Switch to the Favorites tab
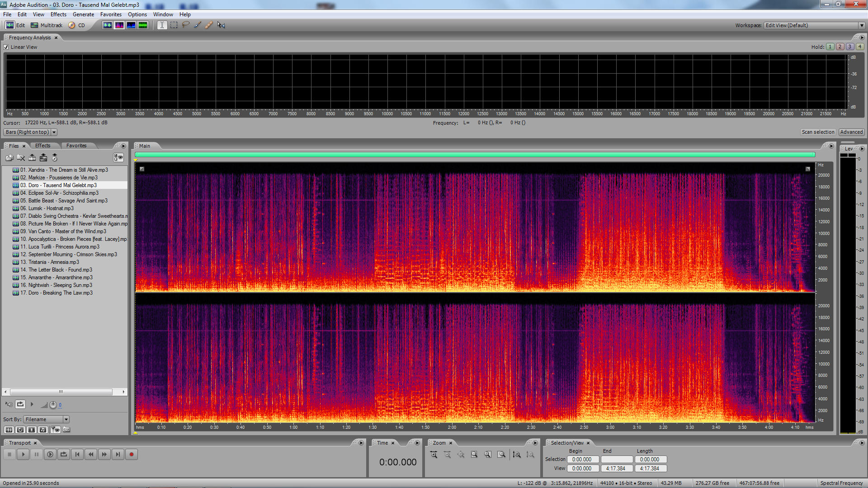This screenshot has height=488, width=868. (x=76, y=145)
